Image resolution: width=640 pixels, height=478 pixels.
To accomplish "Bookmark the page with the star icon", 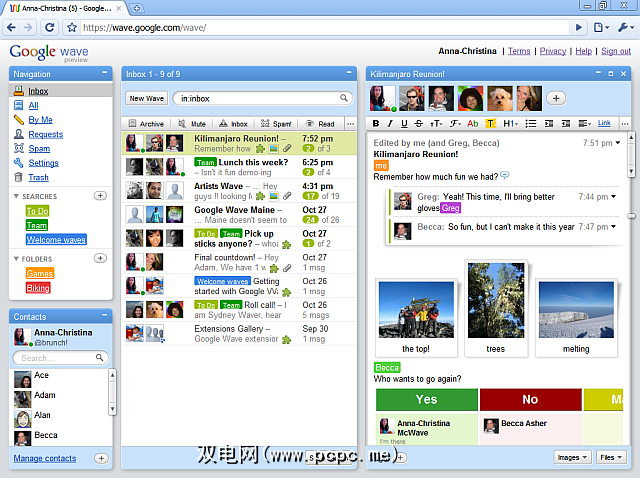I will [72, 27].
